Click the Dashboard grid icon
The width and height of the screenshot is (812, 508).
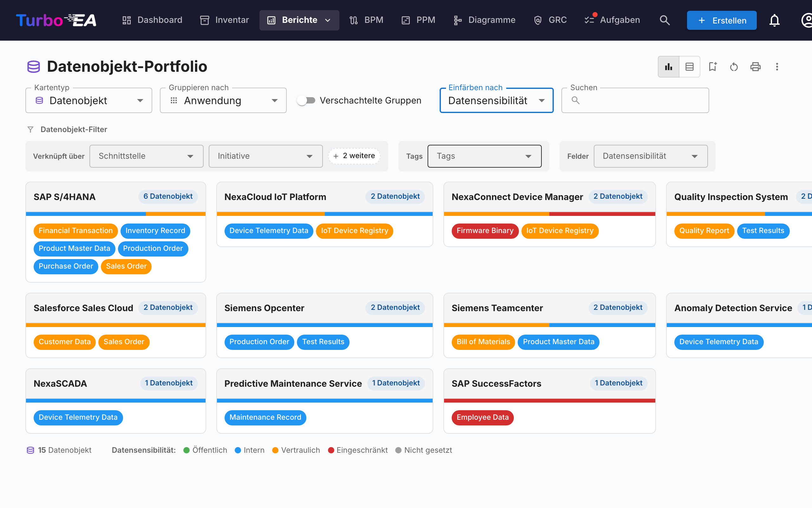point(127,20)
